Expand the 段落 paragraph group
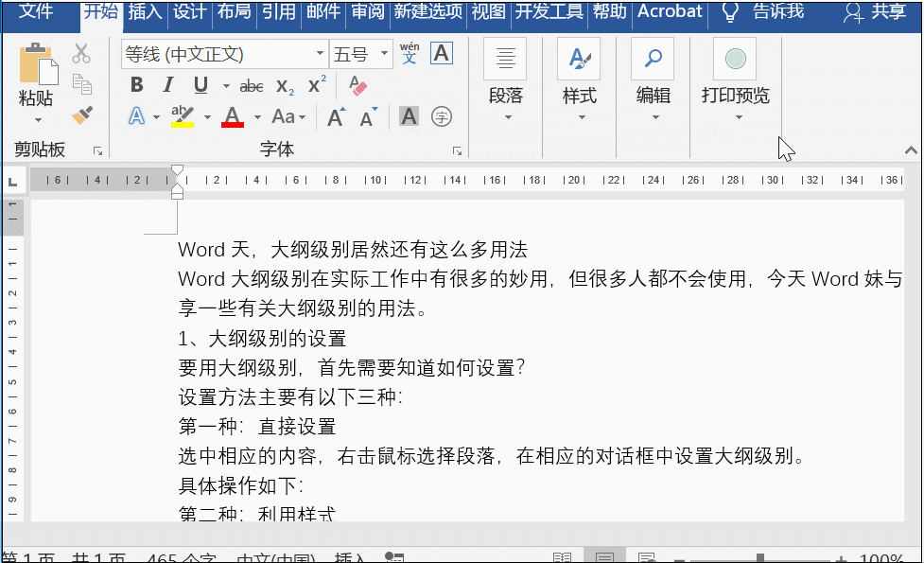The image size is (924, 563). (x=506, y=80)
